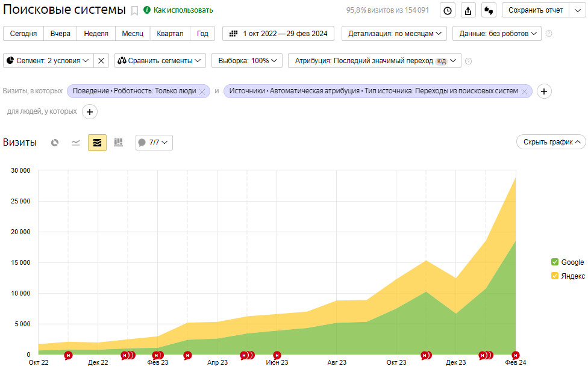Click the feedback speech bubbles icon
588x381 pixels.
(x=489, y=10)
